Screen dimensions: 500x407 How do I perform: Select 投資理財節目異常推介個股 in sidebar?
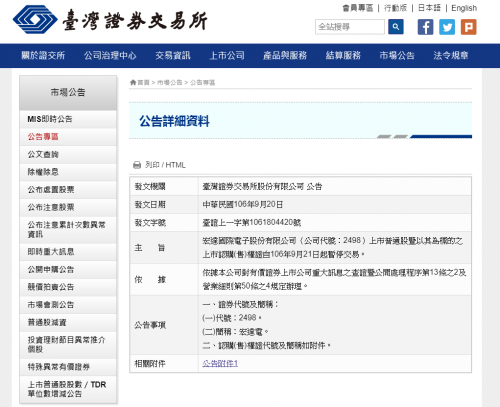pos(68,345)
